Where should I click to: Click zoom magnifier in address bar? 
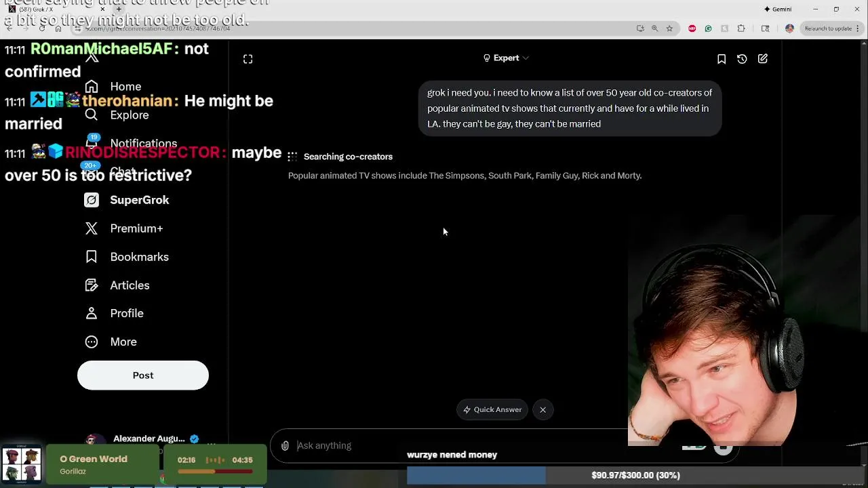654,28
